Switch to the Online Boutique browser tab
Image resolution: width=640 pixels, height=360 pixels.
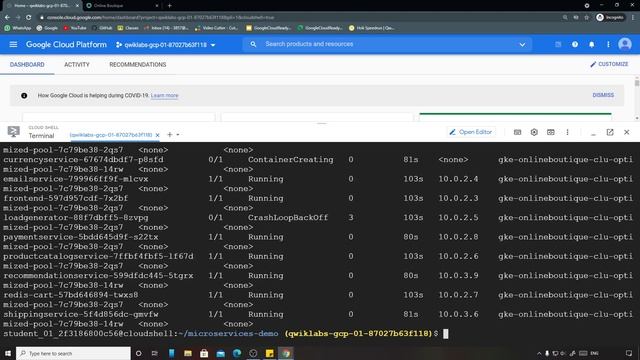point(122,6)
